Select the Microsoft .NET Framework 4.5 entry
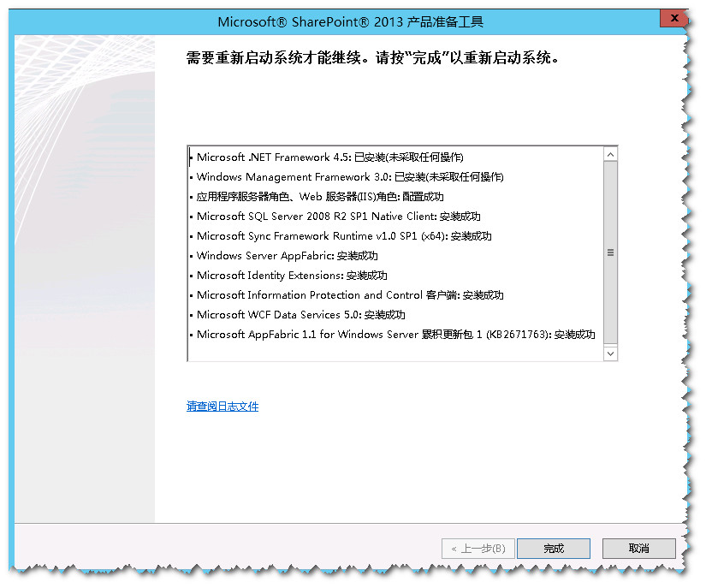Viewport: 706px width, 588px height. click(329, 157)
